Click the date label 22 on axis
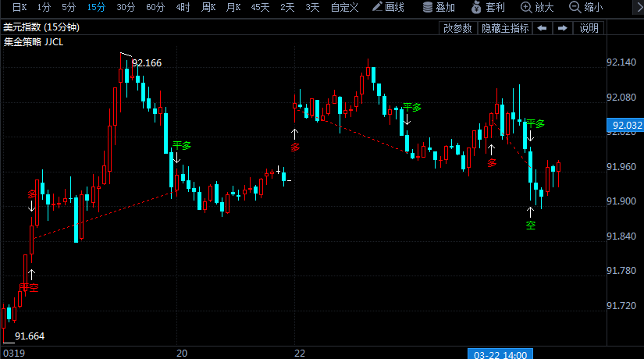The height and width of the screenshot is (359, 644). 300,354
